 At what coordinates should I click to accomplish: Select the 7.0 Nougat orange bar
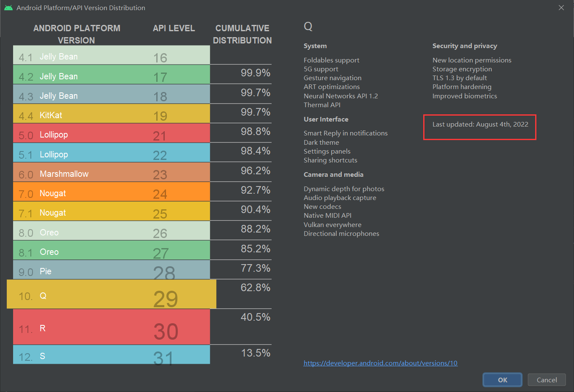click(112, 192)
